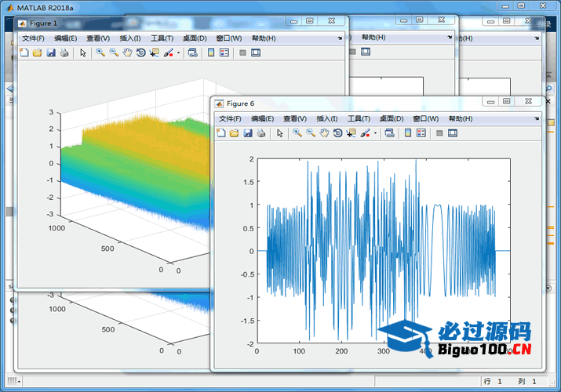The image size is (561, 392).
Task: Open 工具(T) menu in Figure 1
Action: tap(162, 38)
